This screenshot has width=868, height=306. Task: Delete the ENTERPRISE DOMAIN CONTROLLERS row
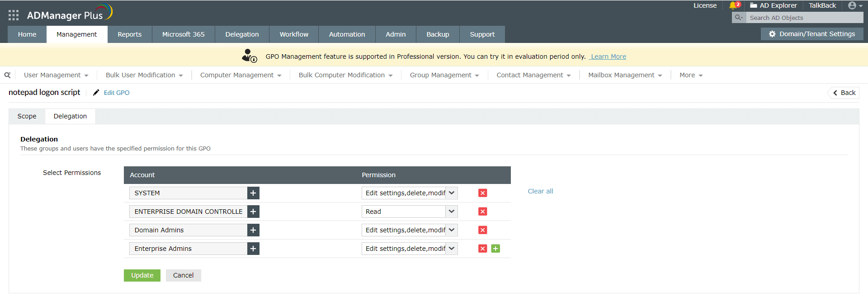pyautogui.click(x=483, y=212)
